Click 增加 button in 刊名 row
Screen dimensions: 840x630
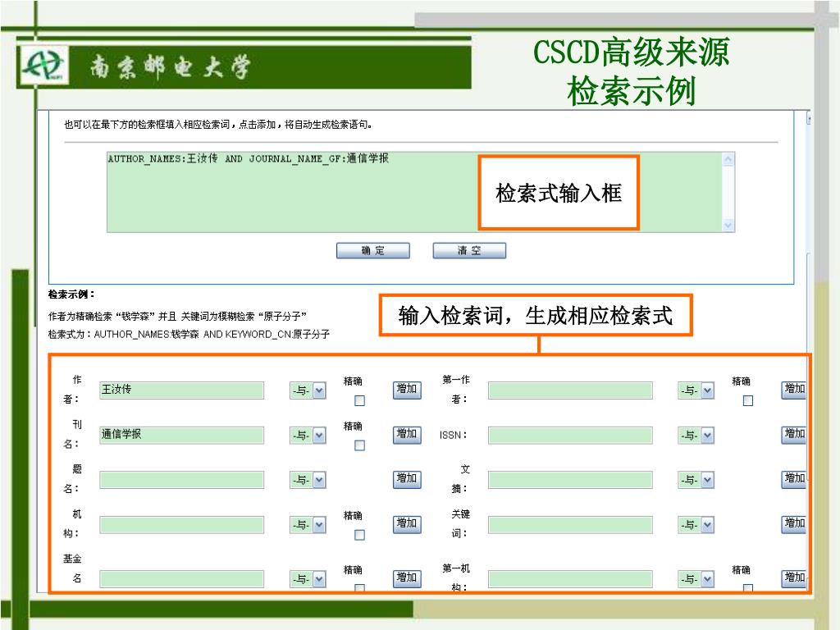407,435
